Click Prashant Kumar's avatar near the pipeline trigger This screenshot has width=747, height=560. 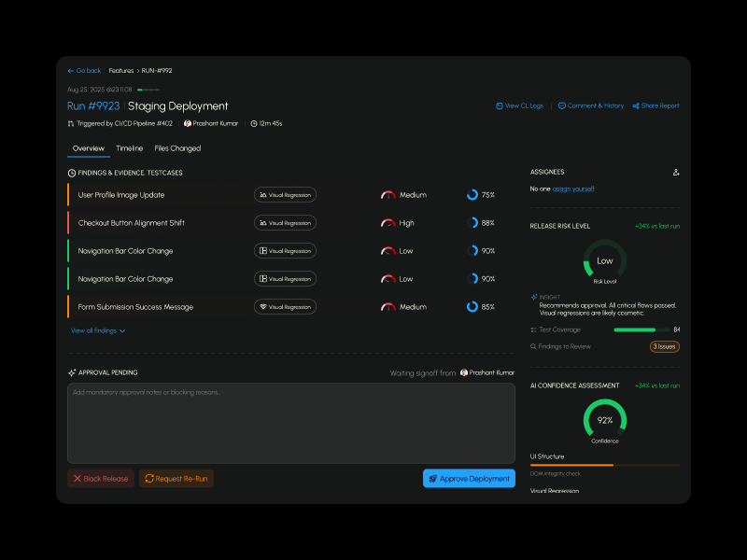(x=188, y=123)
